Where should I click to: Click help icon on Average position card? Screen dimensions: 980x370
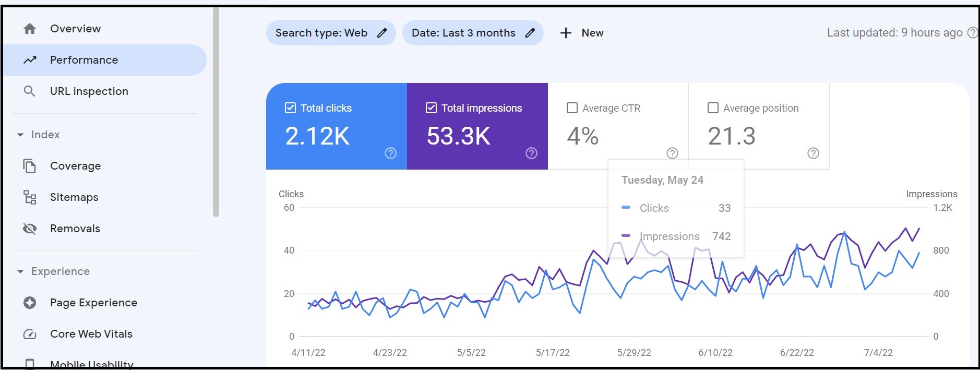pyautogui.click(x=813, y=153)
